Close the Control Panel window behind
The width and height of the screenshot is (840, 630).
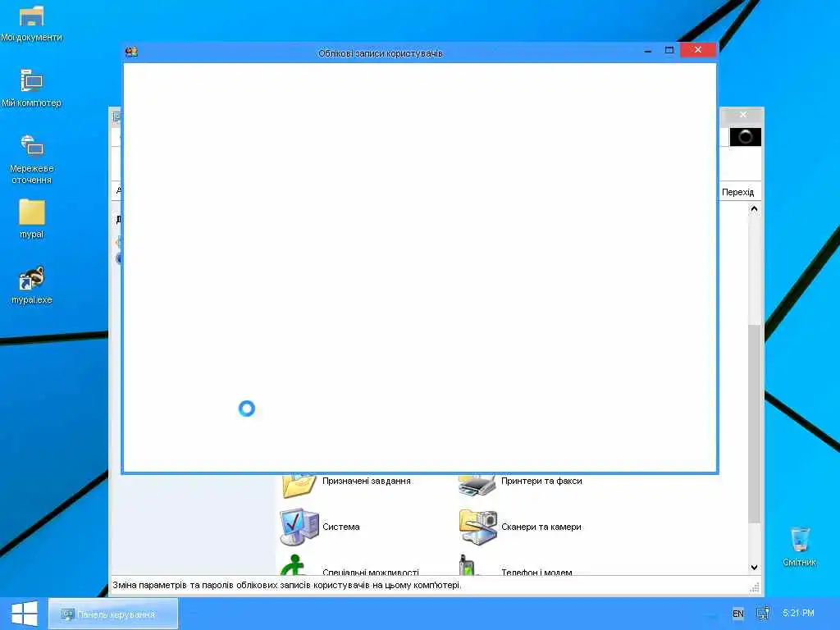[x=743, y=115]
